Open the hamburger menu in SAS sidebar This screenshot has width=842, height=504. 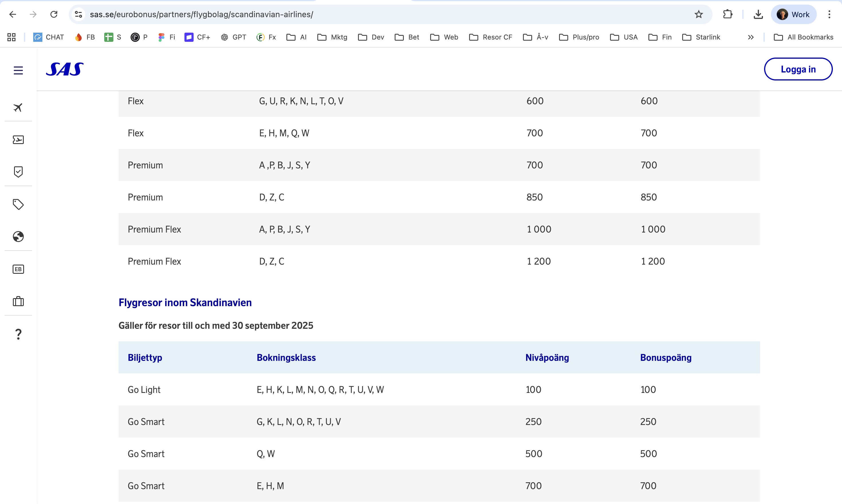click(18, 70)
